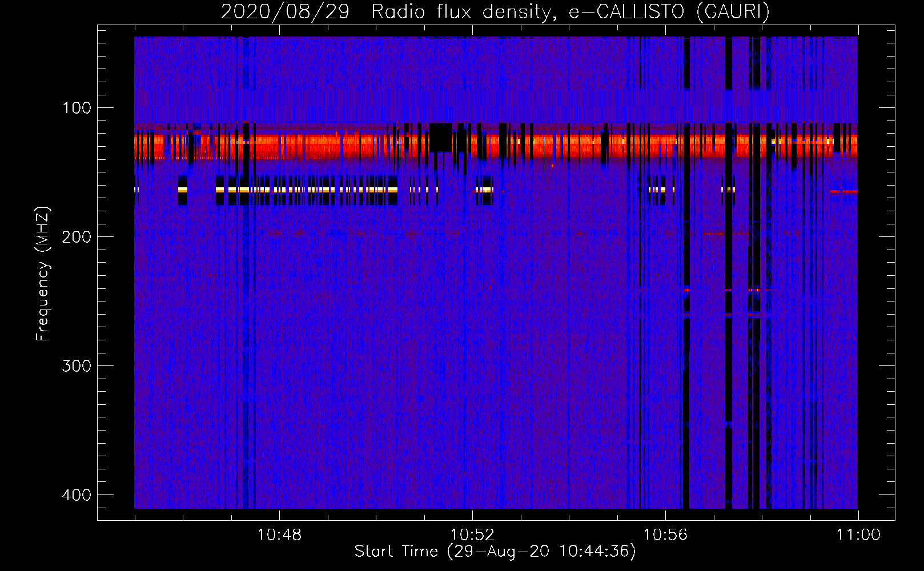The height and width of the screenshot is (571, 924).
Task: Select the 300 frequency axis label
Action: coord(77,366)
